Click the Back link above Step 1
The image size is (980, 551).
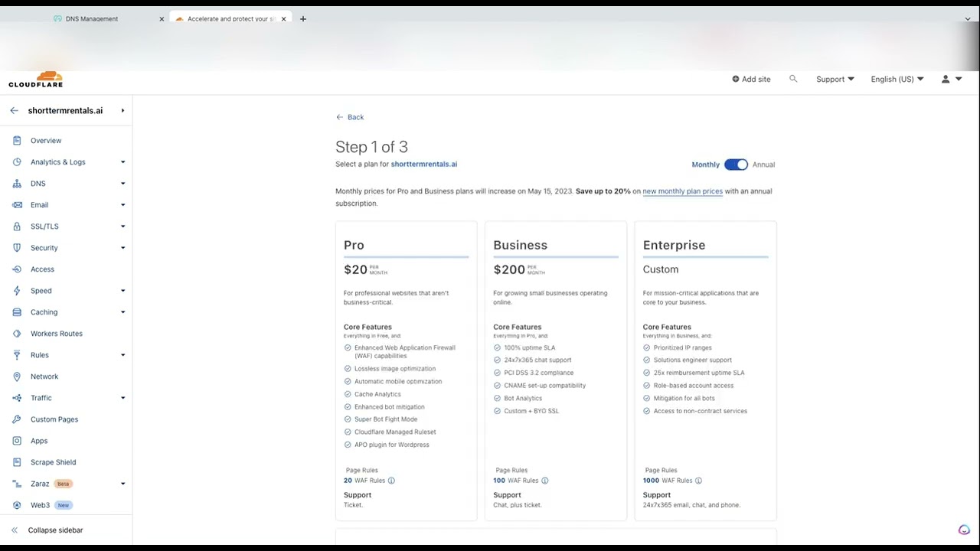[x=350, y=117]
